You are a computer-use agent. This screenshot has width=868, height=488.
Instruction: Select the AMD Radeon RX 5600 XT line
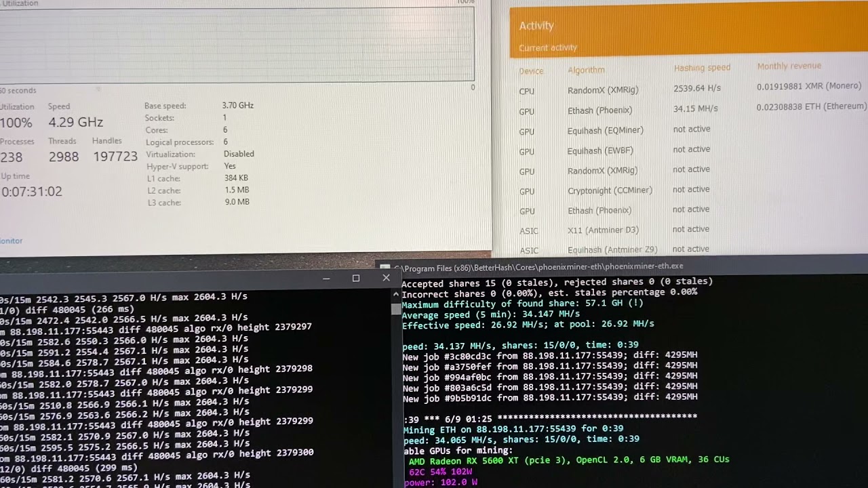(x=569, y=460)
